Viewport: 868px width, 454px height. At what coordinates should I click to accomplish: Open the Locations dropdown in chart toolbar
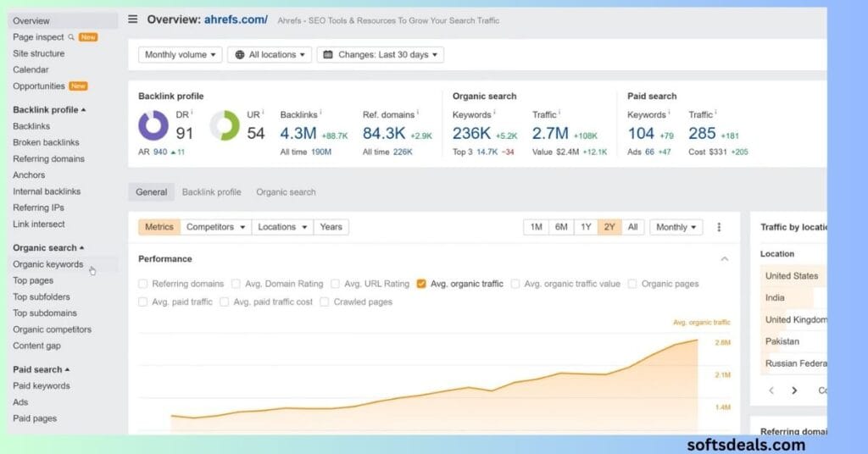point(282,227)
